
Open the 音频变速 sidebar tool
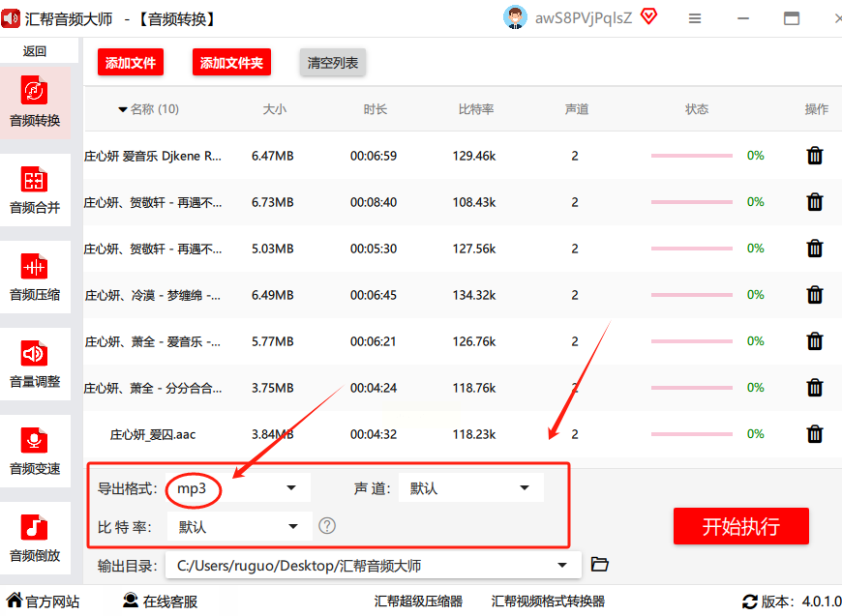click(35, 451)
